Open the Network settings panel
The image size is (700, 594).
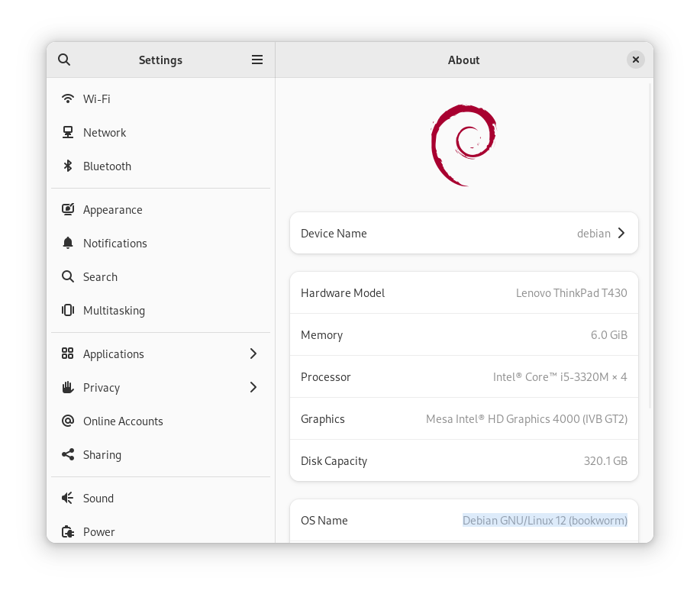tap(161, 132)
